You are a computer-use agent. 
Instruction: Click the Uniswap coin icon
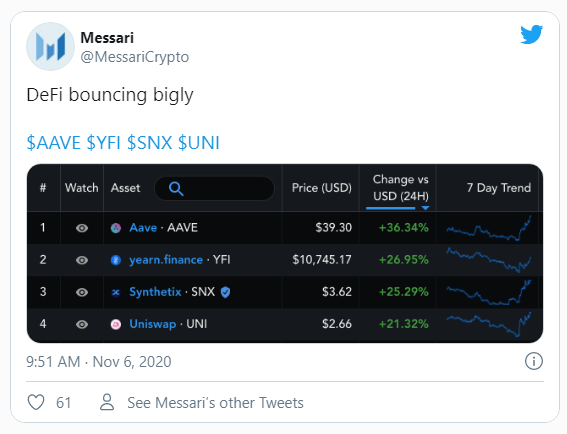116,324
